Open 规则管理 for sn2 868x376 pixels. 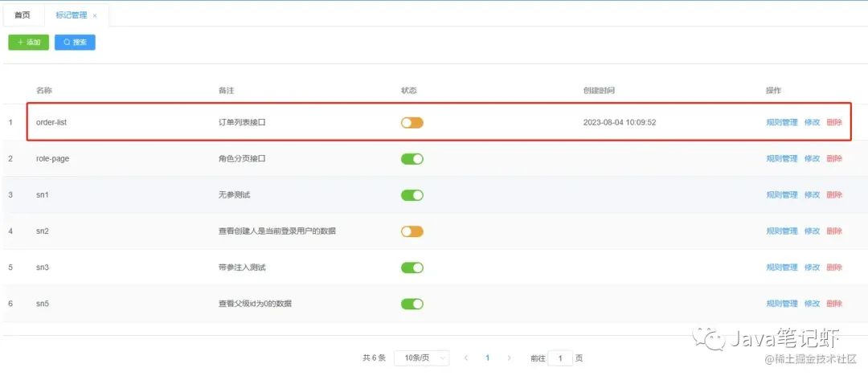coord(782,231)
